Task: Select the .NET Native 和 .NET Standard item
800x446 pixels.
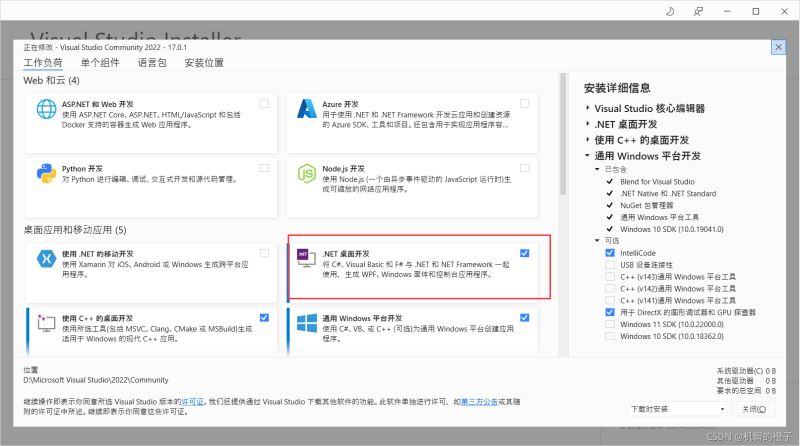Action: (x=668, y=193)
